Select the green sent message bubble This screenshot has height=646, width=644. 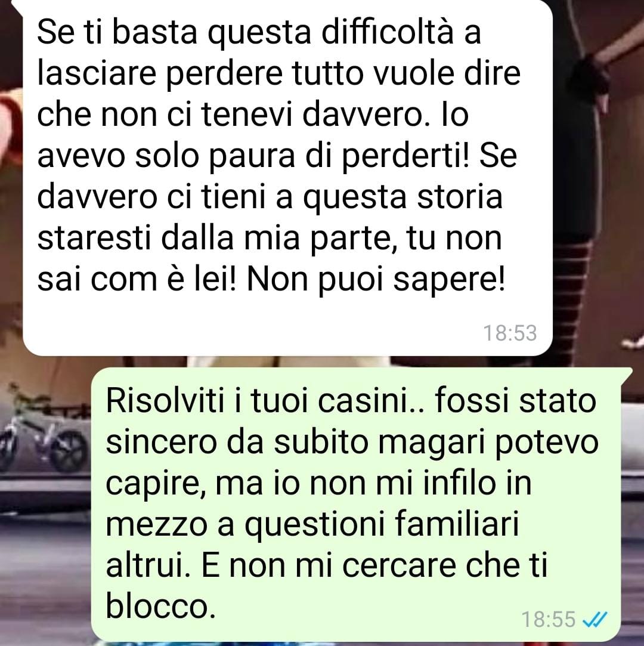click(356, 504)
